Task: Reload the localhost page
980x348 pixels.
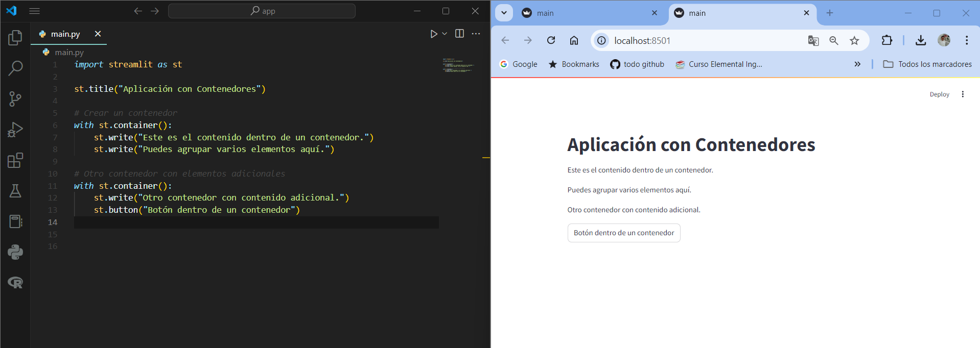Action: click(551, 40)
